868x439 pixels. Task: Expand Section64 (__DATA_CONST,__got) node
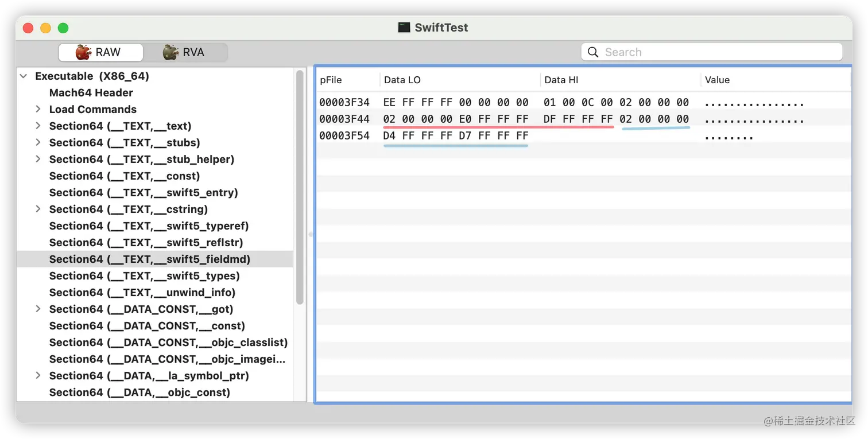pyautogui.click(x=38, y=309)
